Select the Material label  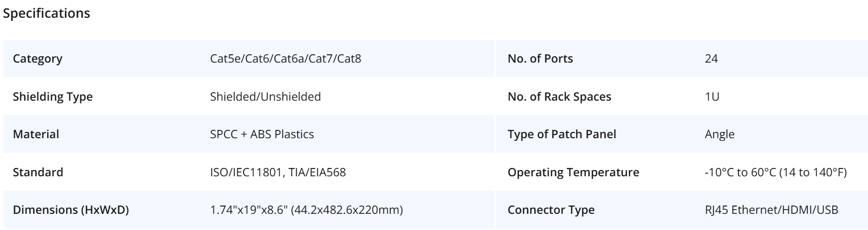[36, 134]
